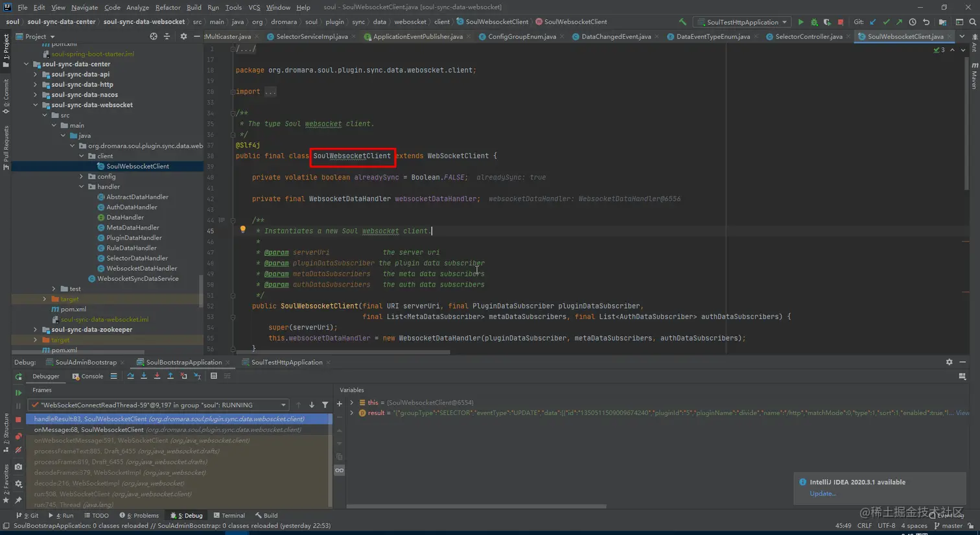Pin the debug tab with the pin icon
Viewport: 980px width, 535px height.
point(18,500)
